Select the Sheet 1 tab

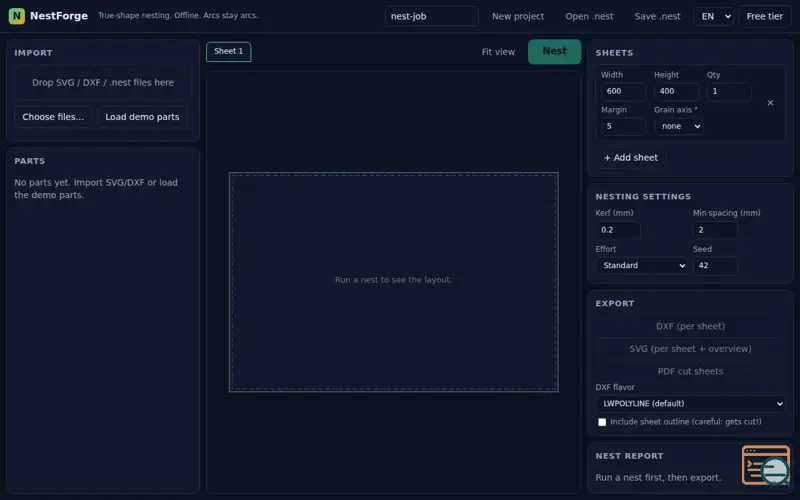pyautogui.click(x=229, y=52)
